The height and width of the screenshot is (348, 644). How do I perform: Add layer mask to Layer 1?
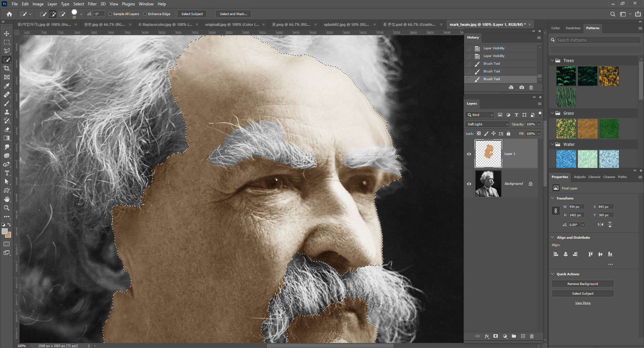click(x=495, y=336)
